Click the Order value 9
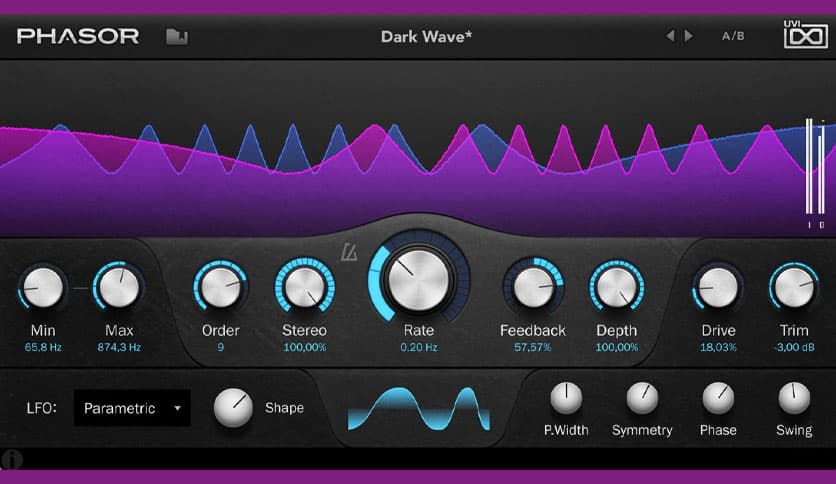This screenshot has height=484, width=836. tap(220, 348)
